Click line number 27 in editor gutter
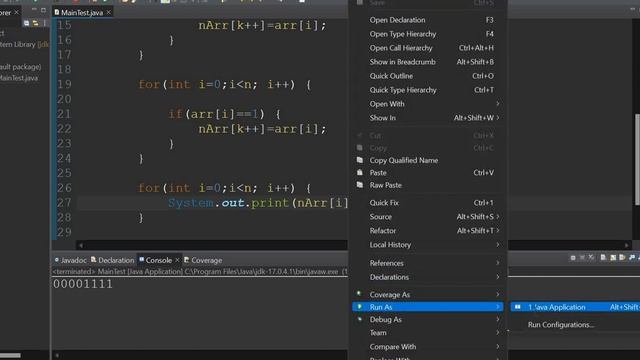 coord(64,202)
